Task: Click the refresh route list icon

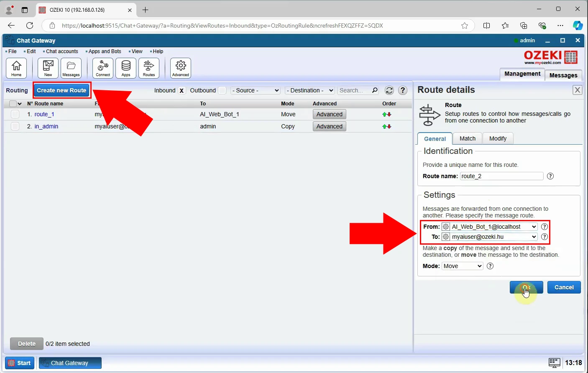Action: pos(389,90)
